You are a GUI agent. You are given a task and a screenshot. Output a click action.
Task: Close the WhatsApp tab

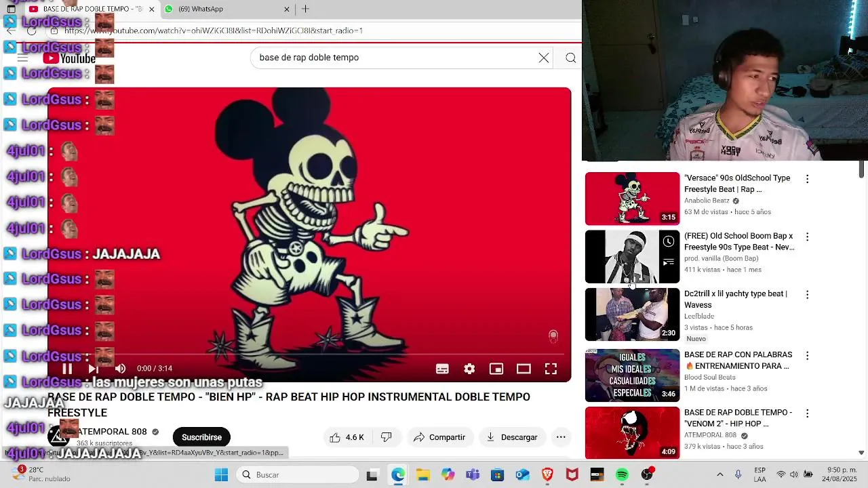287,9
